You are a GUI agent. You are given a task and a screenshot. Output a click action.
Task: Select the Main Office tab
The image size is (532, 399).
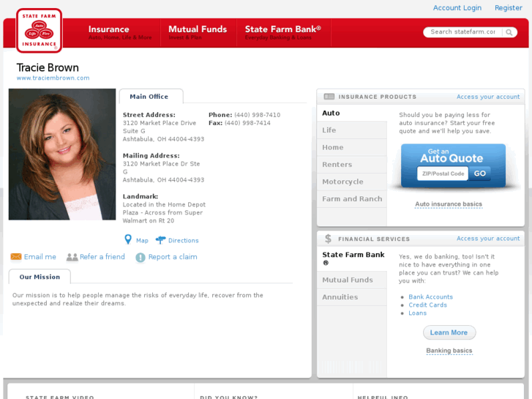151,97
